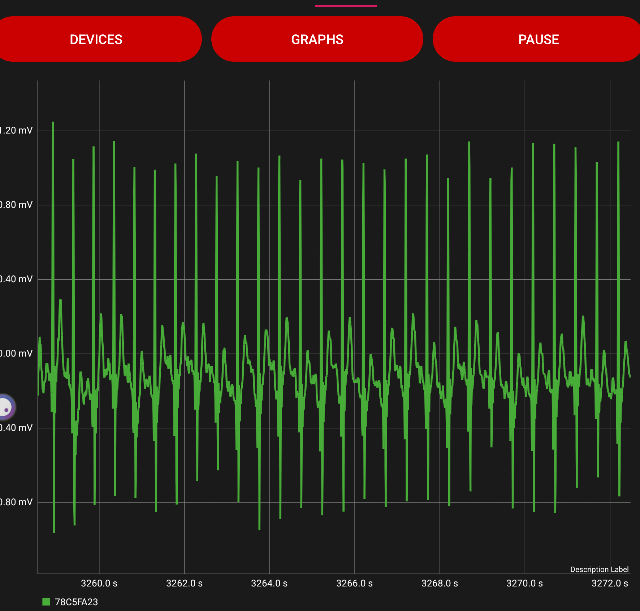Select the green legend swatch for 78C5FA23
Image resolution: width=640 pixels, height=611 pixels.
[x=46, y=602]
